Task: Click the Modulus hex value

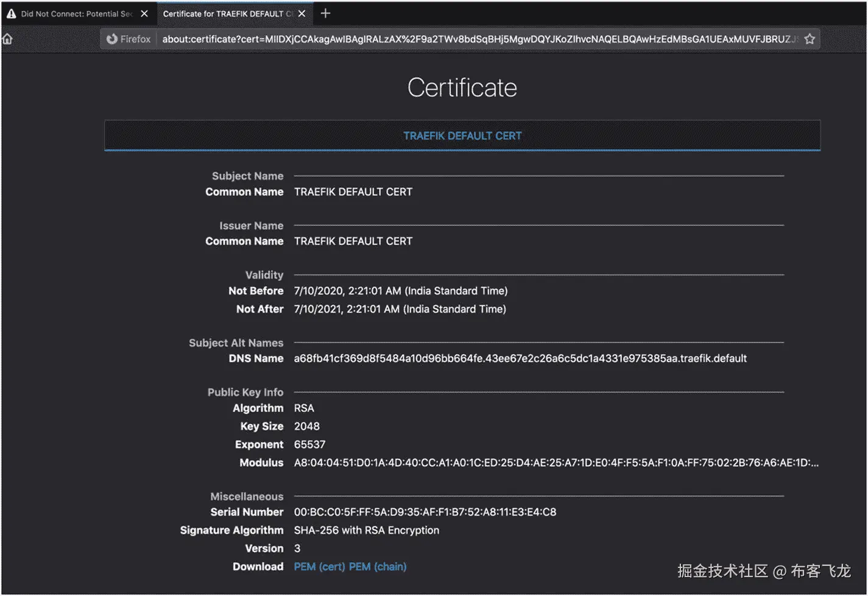Action: [x=556, y=463]
